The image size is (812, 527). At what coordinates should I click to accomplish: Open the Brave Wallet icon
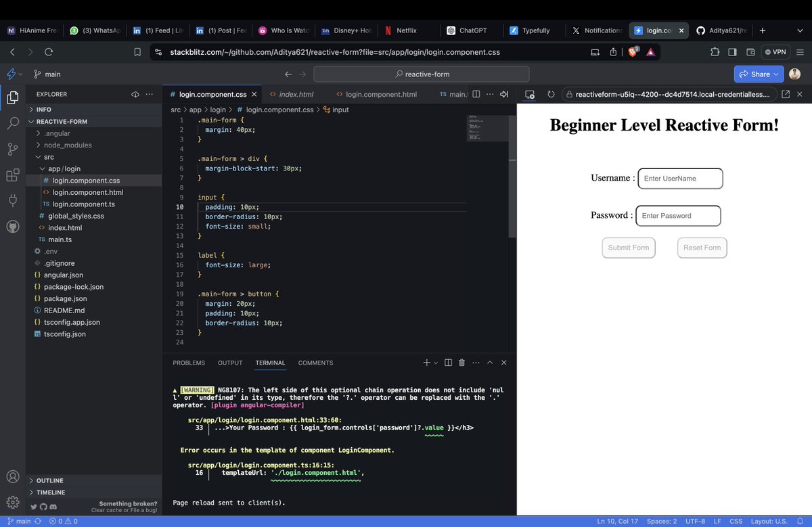click(x=750, y=51)
